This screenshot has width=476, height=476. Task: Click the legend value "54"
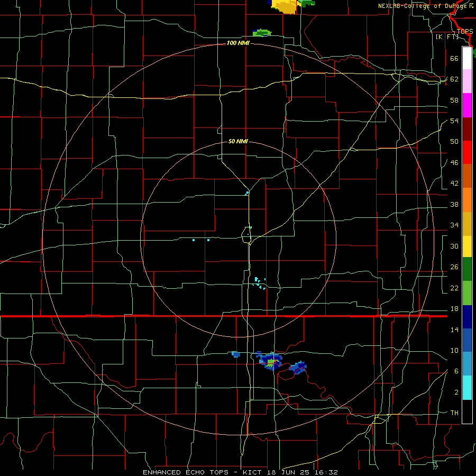pos(454,121)
